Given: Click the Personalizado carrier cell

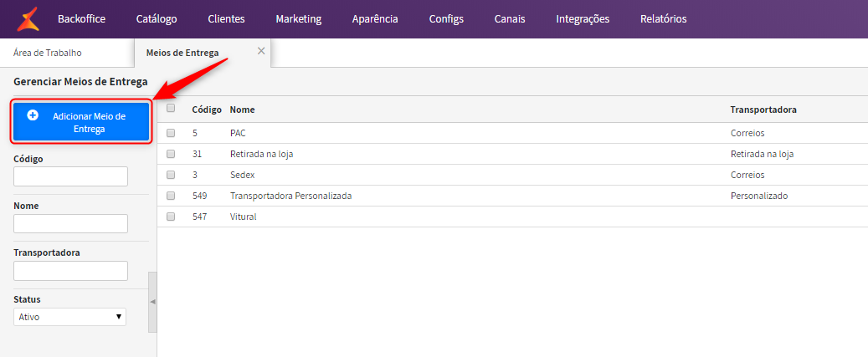Looking at the screenshot, I should 759,196.
